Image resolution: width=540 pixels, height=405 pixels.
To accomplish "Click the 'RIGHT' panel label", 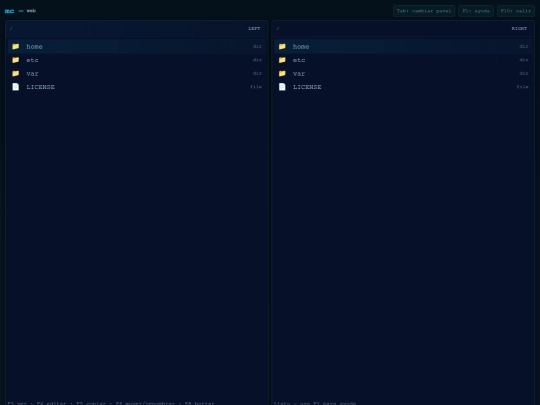I will (519, 29).
